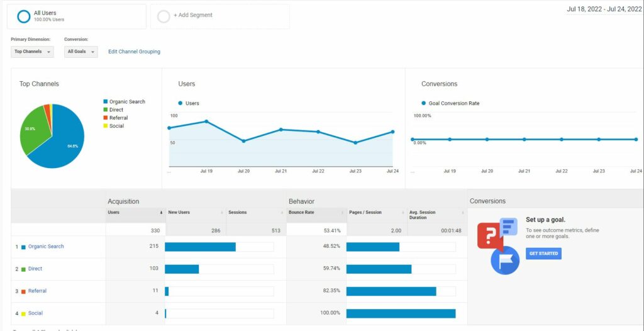Click the Edit Channel Grouping link
Screen dimensions: 644x331
point(134,52)
